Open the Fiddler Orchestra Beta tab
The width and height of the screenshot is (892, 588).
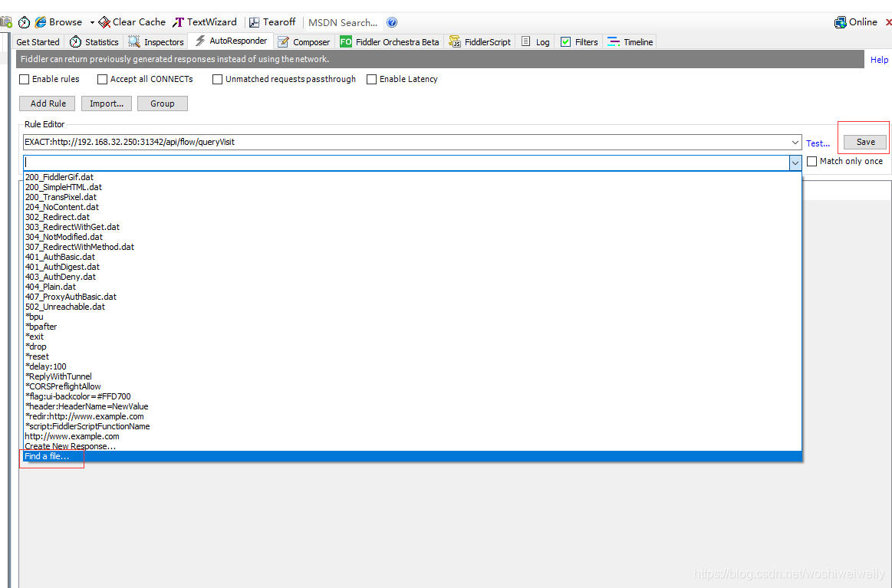(390, 42)
